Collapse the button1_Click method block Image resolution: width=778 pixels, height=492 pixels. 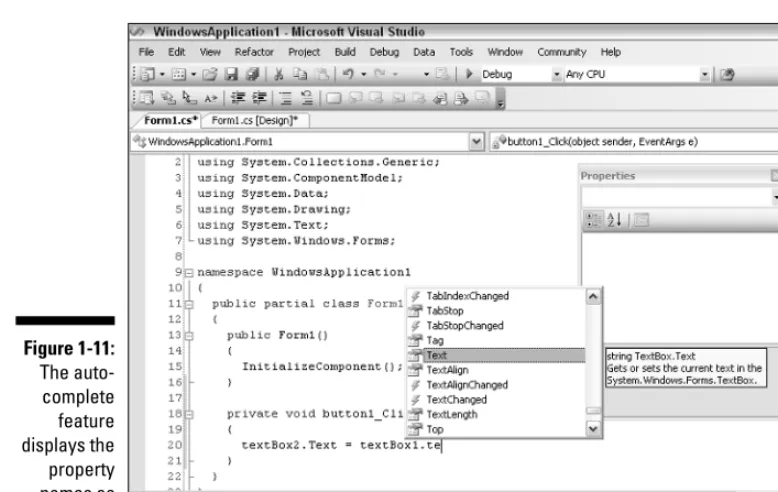coord(189,414)
